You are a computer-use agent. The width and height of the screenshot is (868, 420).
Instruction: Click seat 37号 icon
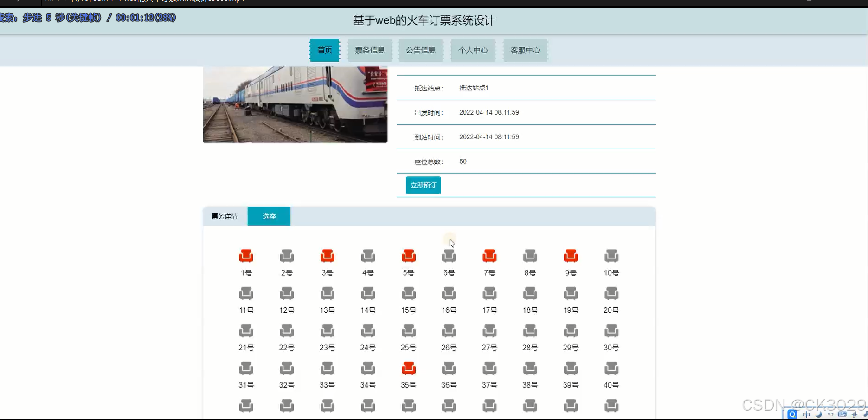point(489,368)
